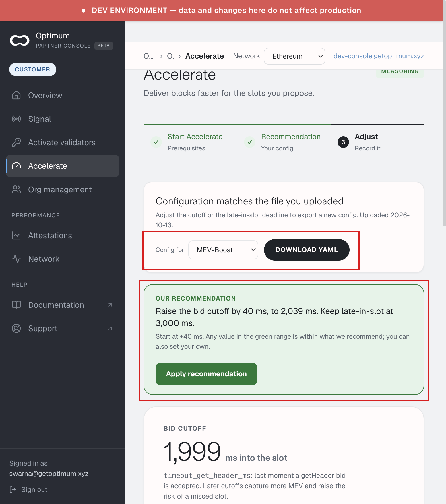Viewport: 446px width, 504px height.
Task: Click the Activate validators key icon
Action: pos(16,142)
